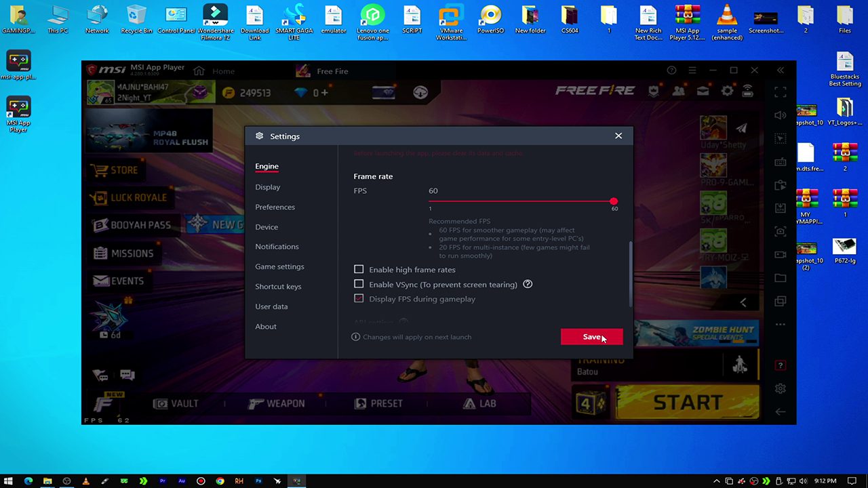The image size is (868, 488).
Task: Switch to the Free Fire tab
Action: [x=323, y=71]
